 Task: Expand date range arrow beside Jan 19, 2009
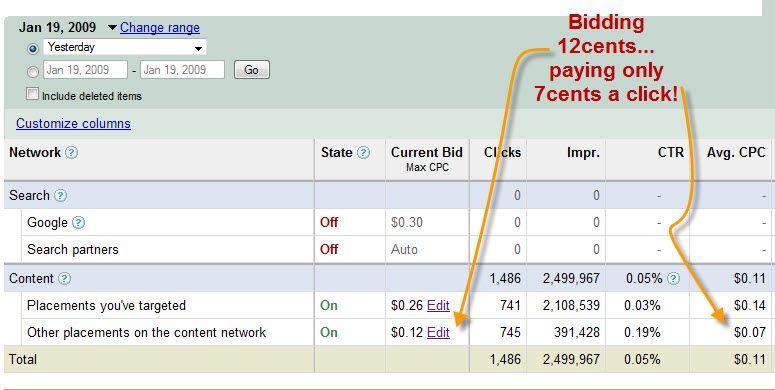tap(112, 28)
